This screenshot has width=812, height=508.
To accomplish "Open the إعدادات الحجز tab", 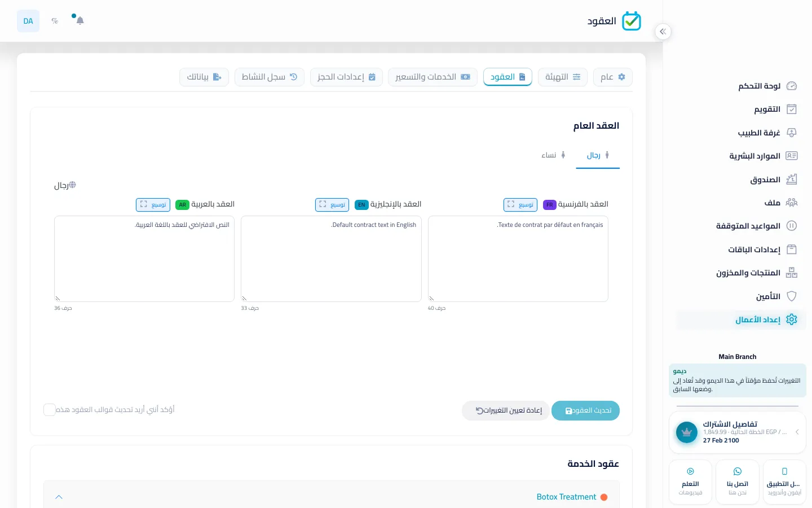I will tap(346, 77).
